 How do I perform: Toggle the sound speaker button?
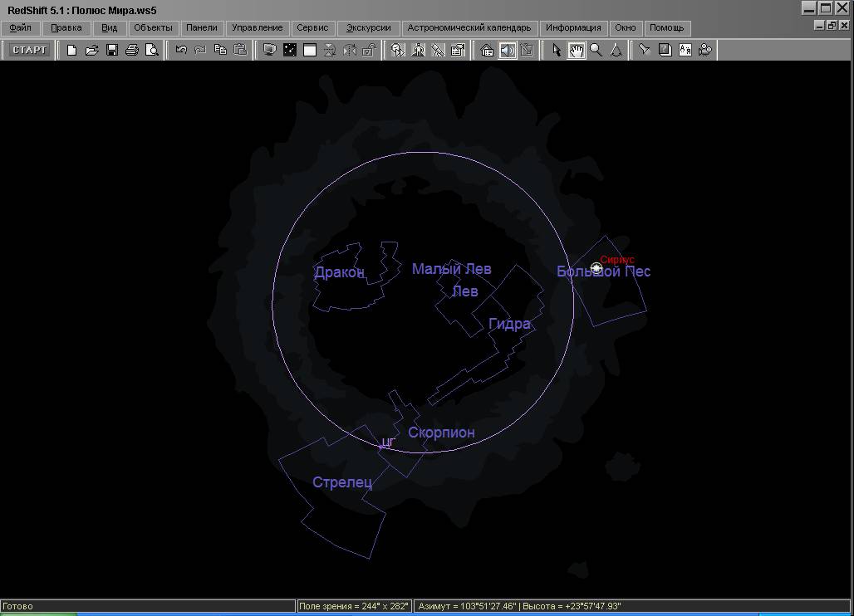point(507,50)
